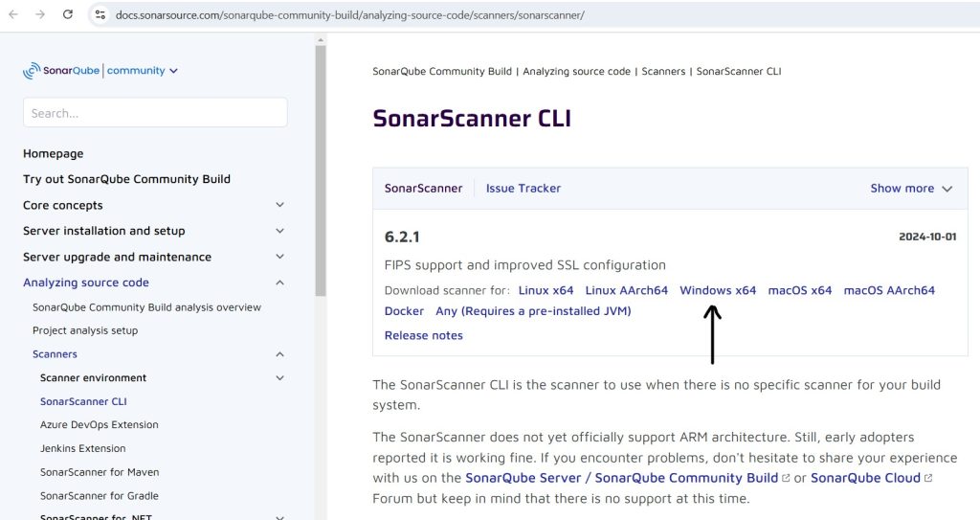Viewport: 980px width, 520px height.
Task: Expand Server installation and setup chevron
Action: click(x=280, y=231)
